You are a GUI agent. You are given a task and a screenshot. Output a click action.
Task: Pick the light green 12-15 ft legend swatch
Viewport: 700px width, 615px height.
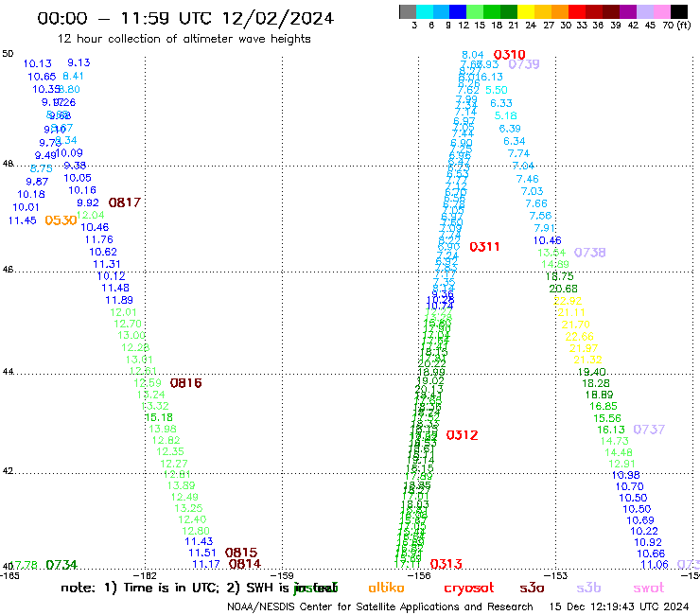(x=475, y=11)
